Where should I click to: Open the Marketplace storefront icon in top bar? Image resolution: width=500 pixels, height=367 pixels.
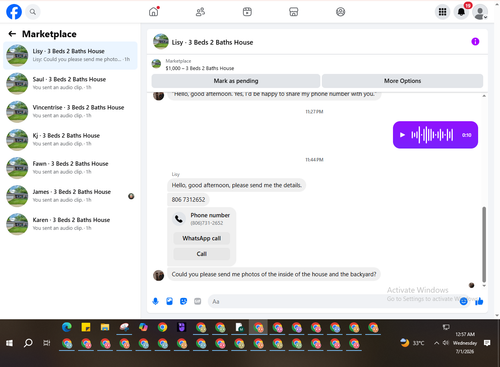[x=294, y=12]
